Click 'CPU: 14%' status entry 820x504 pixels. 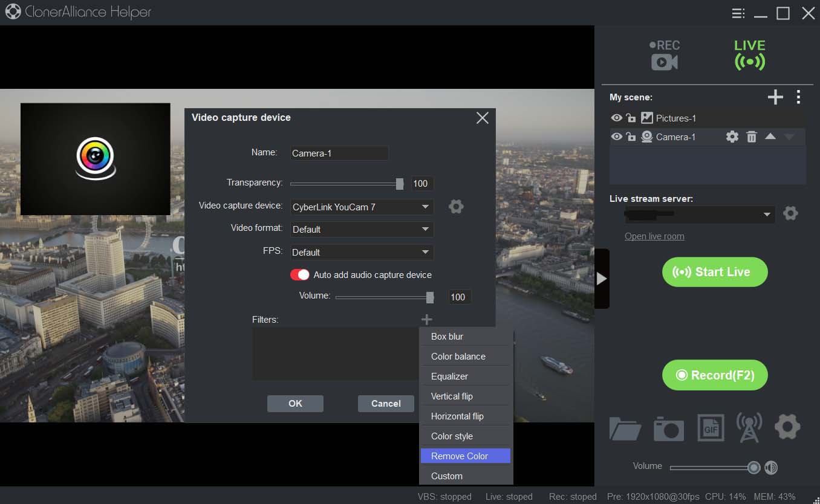click(726, 497)
